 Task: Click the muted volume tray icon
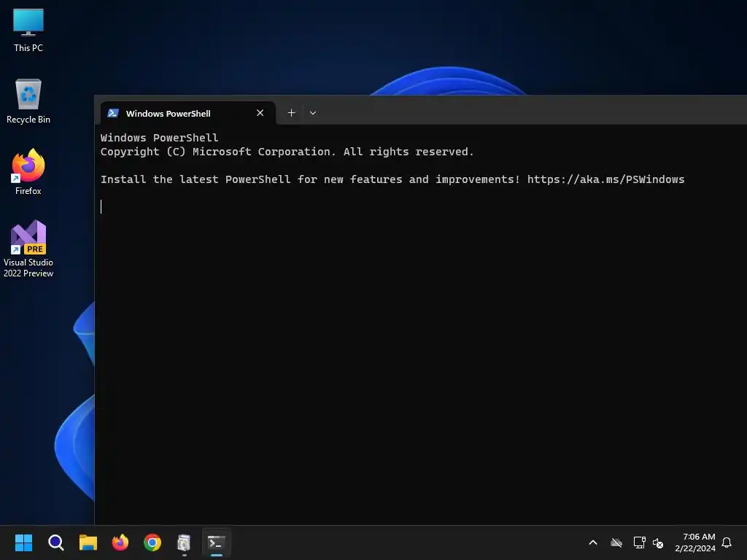(658, 542)
